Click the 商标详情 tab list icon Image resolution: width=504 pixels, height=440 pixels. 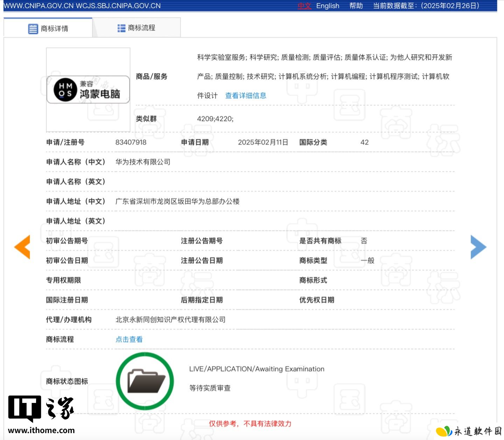tap(33, 29)
